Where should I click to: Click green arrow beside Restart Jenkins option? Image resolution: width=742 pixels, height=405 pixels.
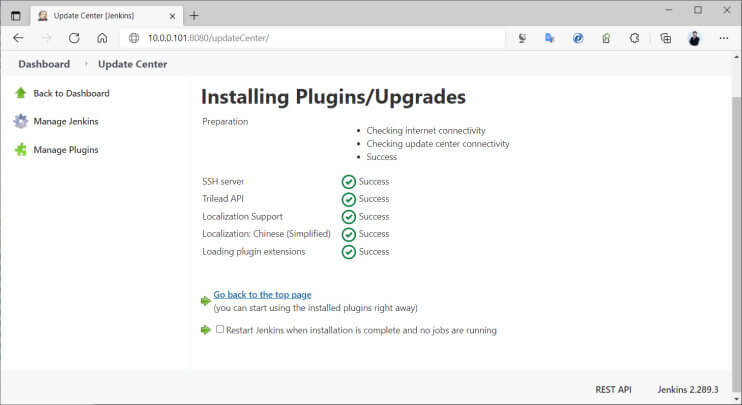[205, 330]
